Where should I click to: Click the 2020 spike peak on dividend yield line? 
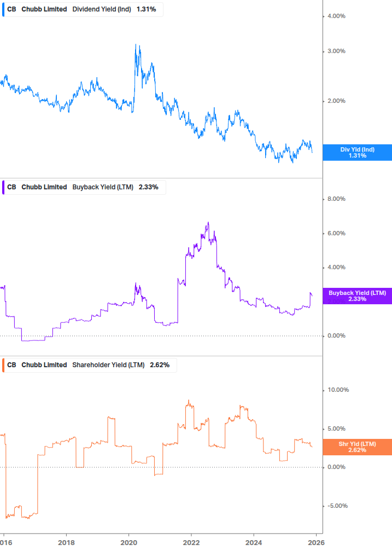136,45
